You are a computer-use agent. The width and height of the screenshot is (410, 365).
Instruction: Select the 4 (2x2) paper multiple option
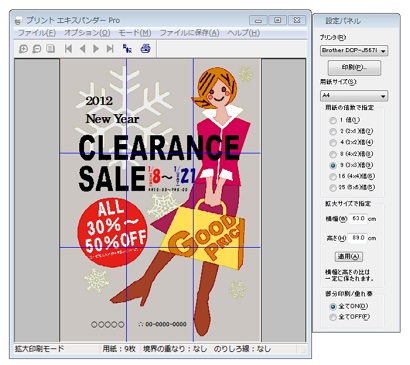pyautogui.click(x=351, y=143)
